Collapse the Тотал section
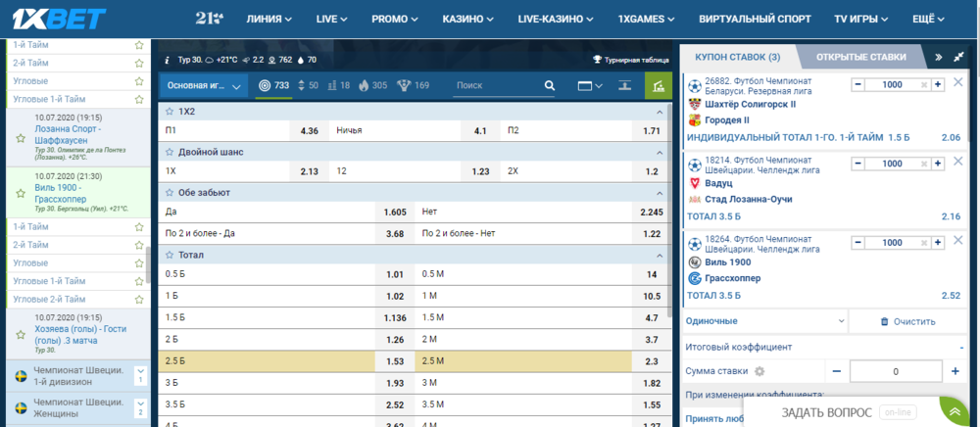Screen dimensions: 980x427 pyautogui.click(x=659, y=255)
